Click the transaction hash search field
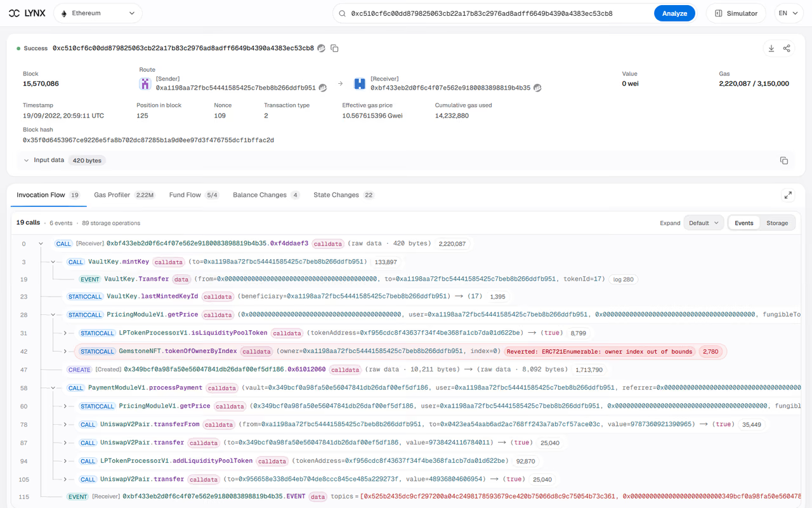This screenshot has width=812, height=508. 500,13
